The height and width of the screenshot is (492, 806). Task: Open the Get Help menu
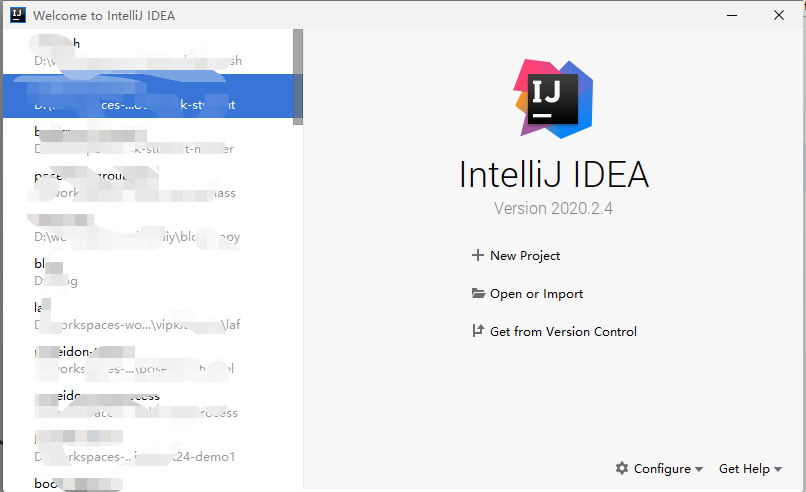click(750, 468)
